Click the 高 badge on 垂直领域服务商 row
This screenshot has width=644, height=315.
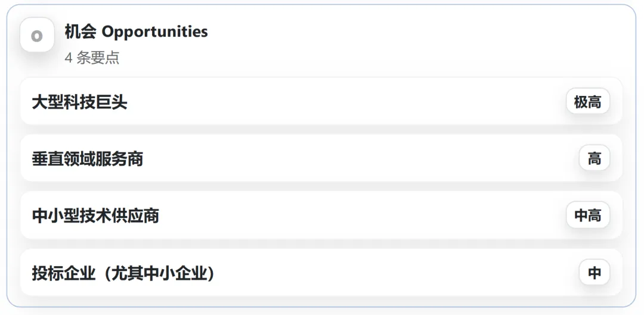click(594, 158)
